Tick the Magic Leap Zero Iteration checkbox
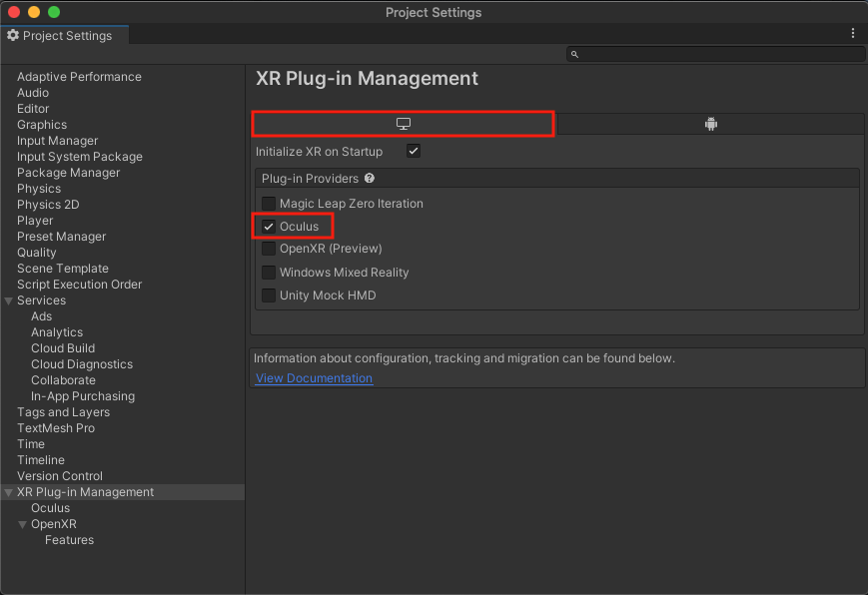Screen dimensions: 868x595 point(269,204)
